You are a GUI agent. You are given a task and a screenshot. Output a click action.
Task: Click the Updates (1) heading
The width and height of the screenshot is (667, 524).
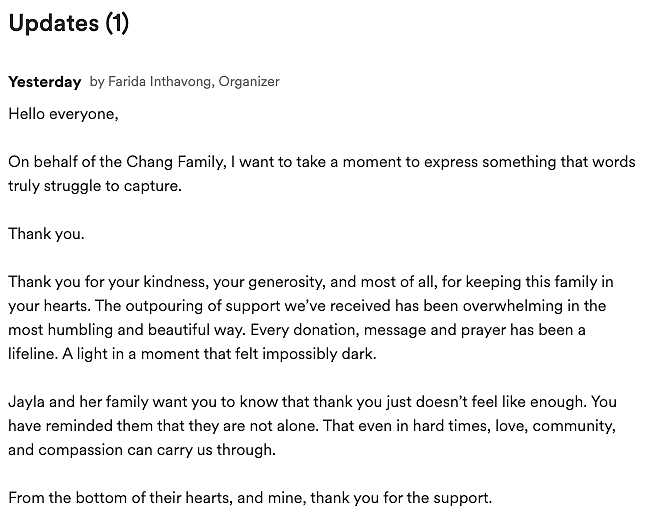(x=68, y=23)
